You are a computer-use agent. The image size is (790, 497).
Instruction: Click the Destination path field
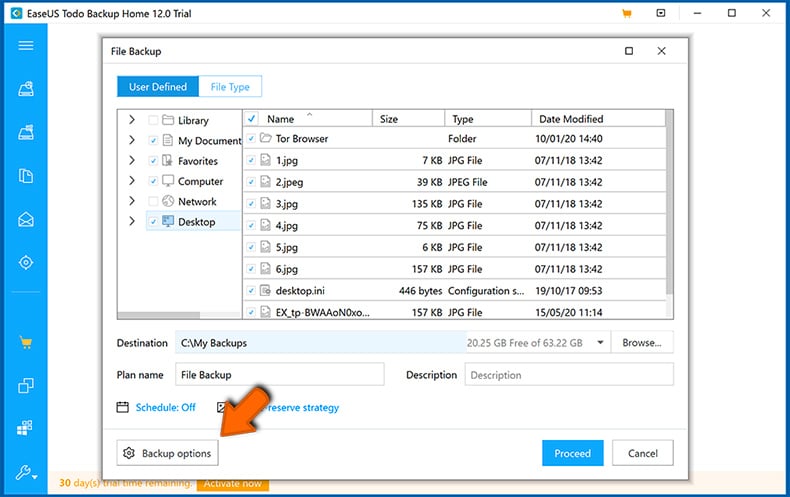(320, 342)
